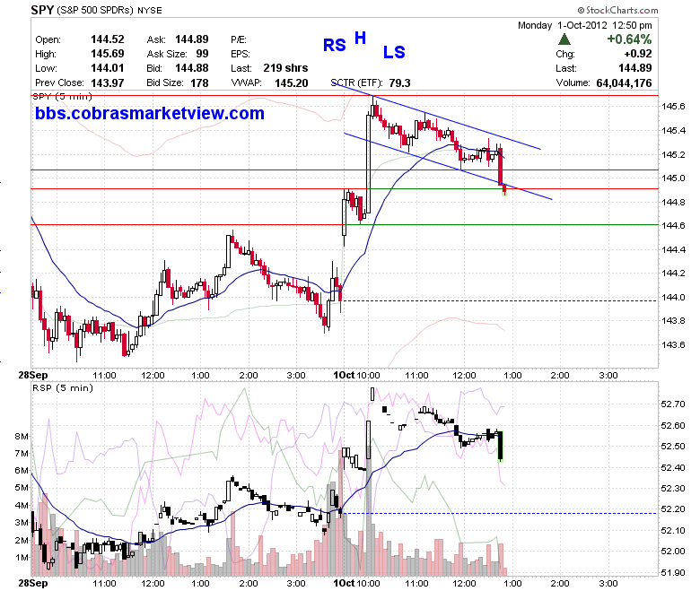Click the VWAP value 145.20
Screen dimensions: 700x591
tap(291, 83)
